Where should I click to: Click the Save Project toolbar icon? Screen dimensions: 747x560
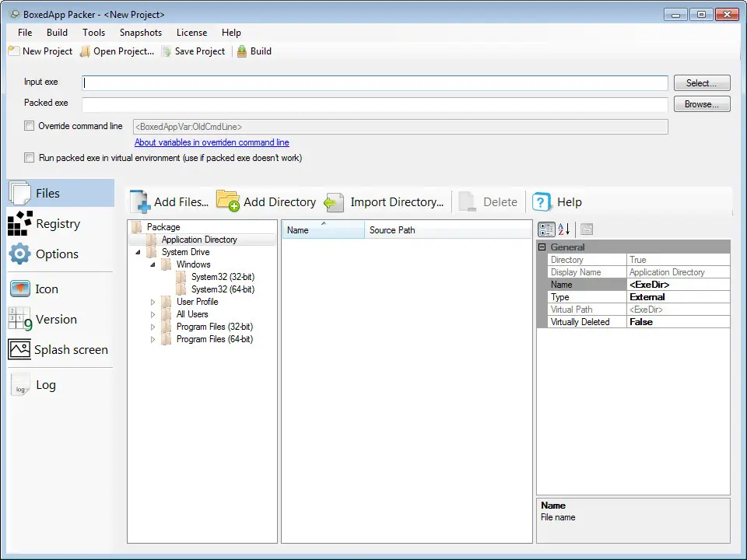pos(167,51)
